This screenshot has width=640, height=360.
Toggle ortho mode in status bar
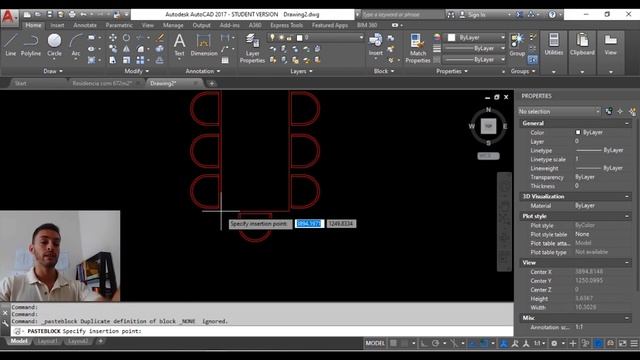(424, 343)
